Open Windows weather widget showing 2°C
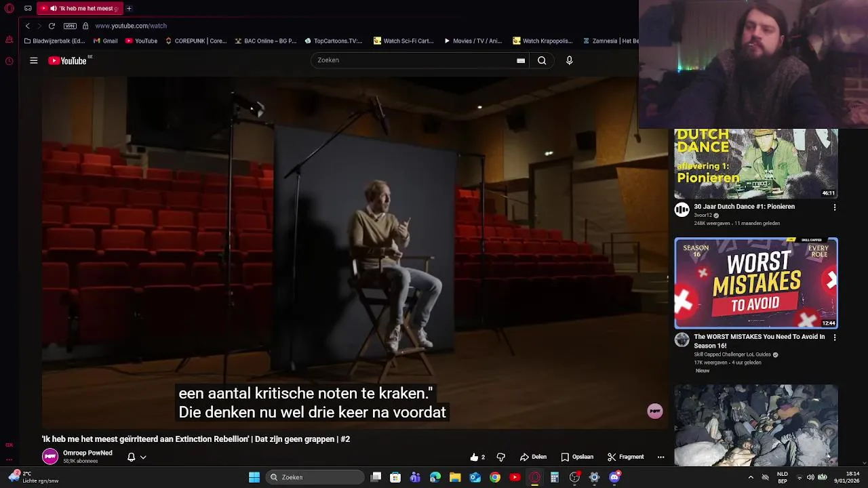The height and width of the screenshot is (488, 868). [34, 477]
